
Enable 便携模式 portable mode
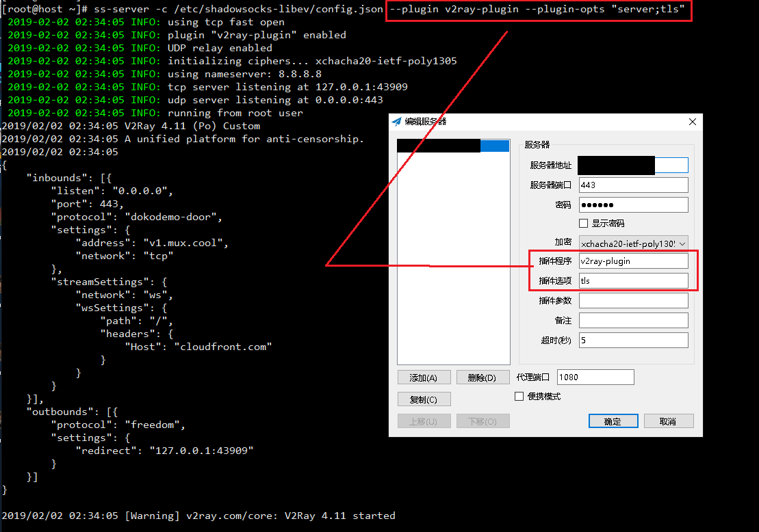pyautogui.click(x=519, y=395)
